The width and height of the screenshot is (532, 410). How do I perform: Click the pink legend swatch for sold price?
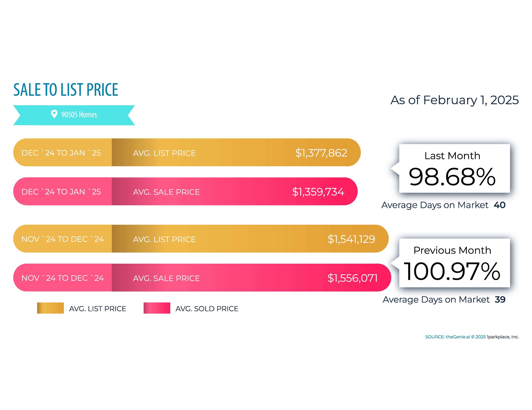[x=157, y=308]
